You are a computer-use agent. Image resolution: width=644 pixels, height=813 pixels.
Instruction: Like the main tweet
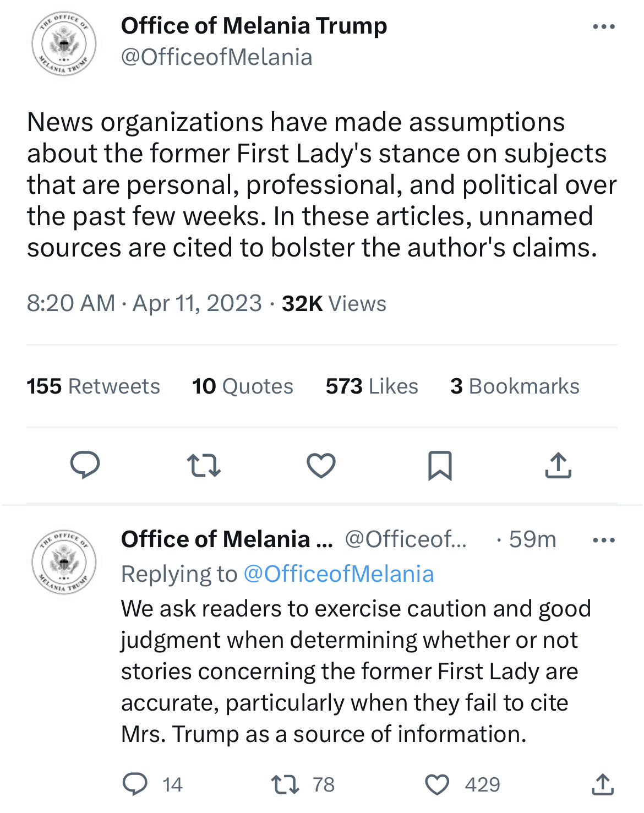(x=321, y=466)
